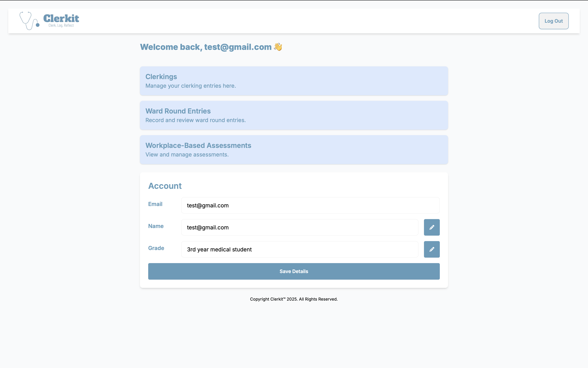Click the stethoscope logo icon
The image size is (588, 368).
[x=29, y=21]
